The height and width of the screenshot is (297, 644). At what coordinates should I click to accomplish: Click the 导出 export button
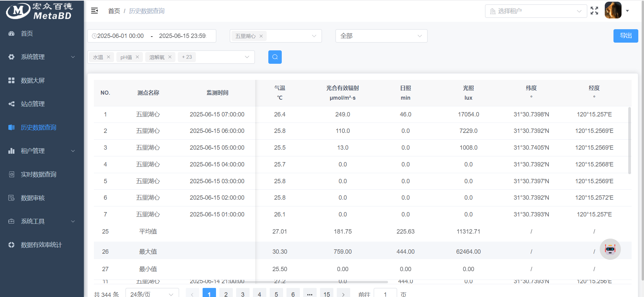coord(626,36)
